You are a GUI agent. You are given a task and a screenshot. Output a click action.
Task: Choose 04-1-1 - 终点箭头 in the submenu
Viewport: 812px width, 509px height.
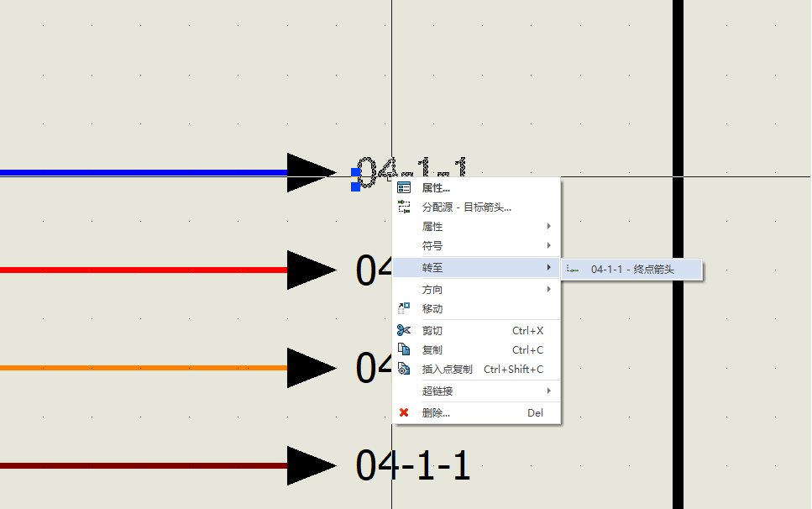pyautogui.click(x=632, y=270)
